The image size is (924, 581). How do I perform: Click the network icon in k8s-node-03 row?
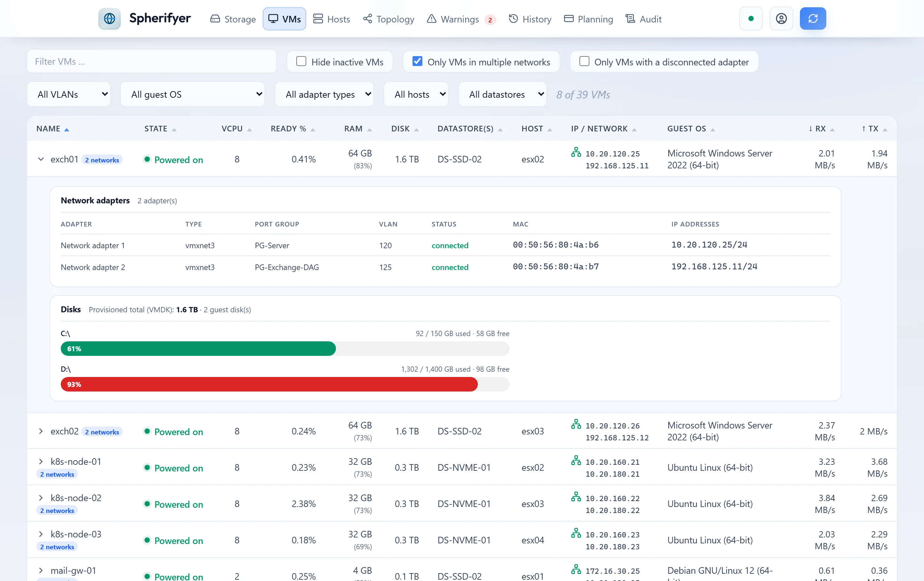coord(576,533)
